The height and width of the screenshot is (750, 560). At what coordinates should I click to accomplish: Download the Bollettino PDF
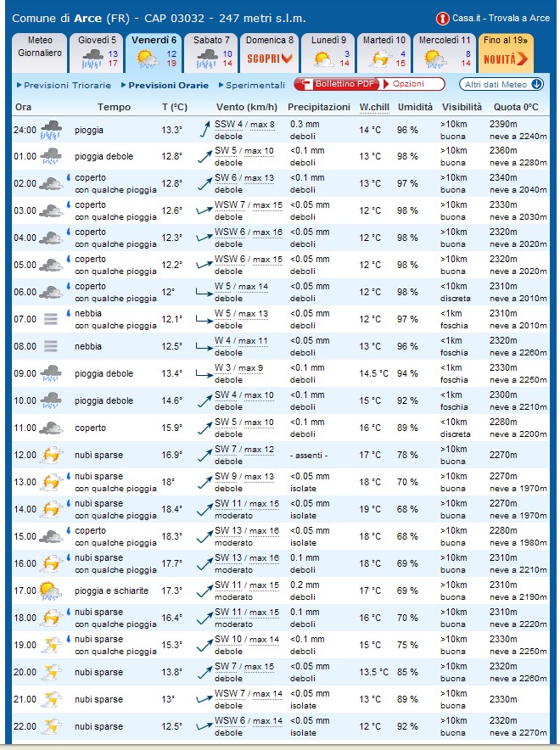tap(337, 84)
